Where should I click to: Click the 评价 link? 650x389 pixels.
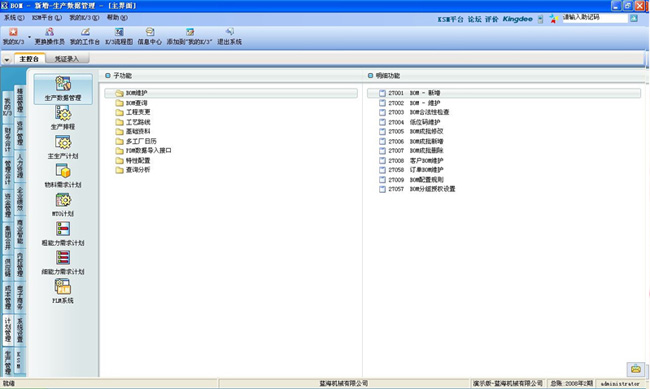(492, 19)
